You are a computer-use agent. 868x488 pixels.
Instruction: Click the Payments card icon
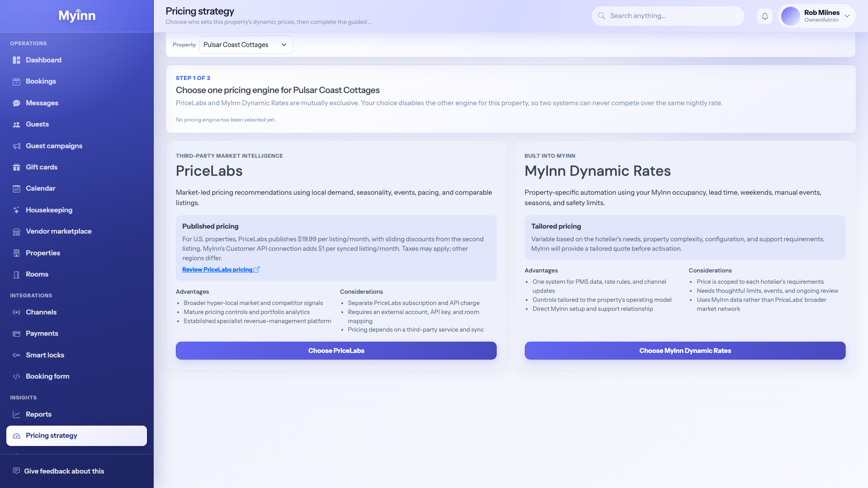pyautogui.click(x=17, y=334)
